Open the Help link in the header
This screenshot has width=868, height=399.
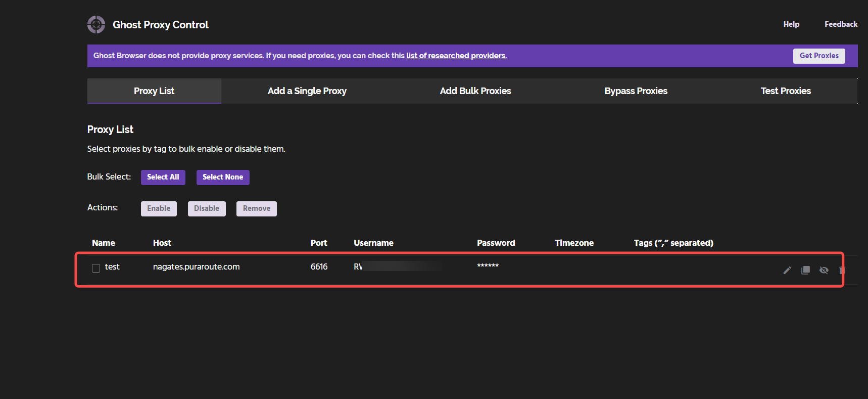click(x=791, y=24)
